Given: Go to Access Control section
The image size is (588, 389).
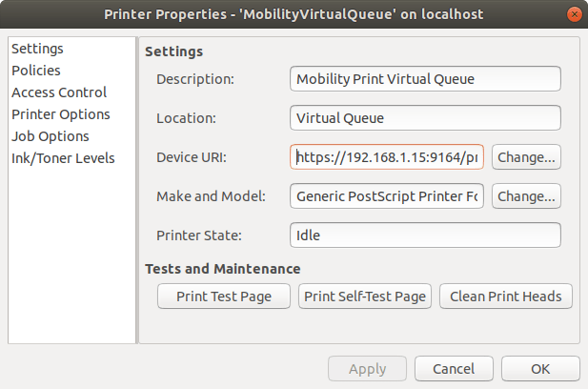Looking at the screenshot, I should [71, 92].
